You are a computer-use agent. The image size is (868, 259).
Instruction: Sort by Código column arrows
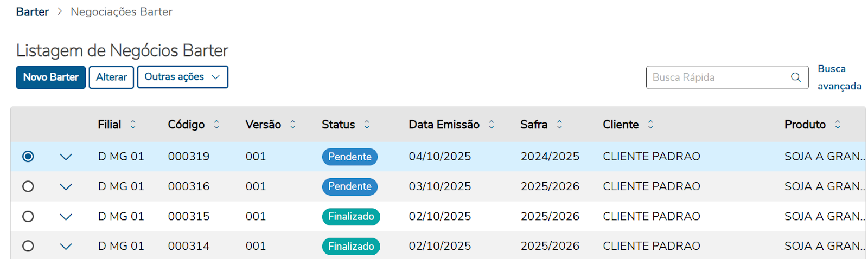coord(216,125)
